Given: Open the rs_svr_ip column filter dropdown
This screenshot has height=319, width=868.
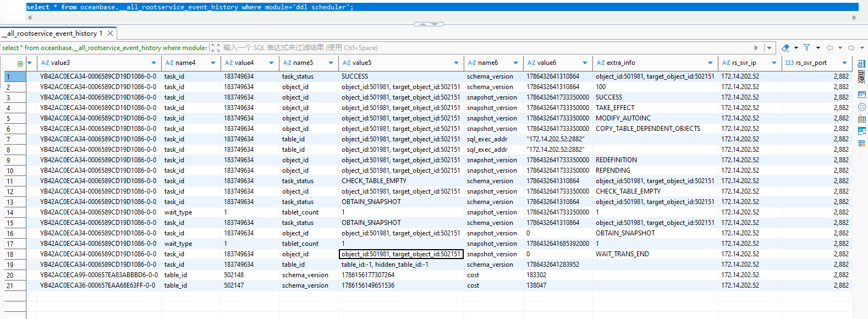Looking at the screenshot, I should [774, 63].
